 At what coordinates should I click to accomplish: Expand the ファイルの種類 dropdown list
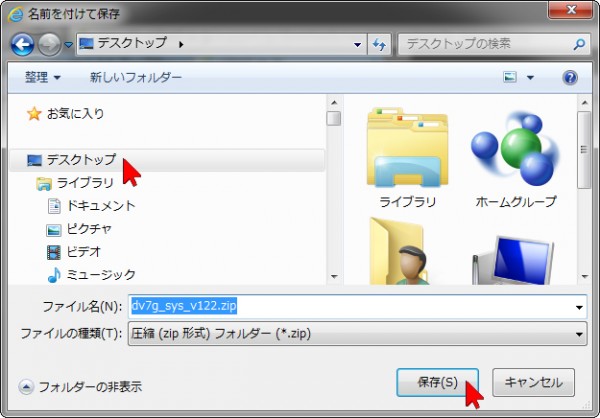pyautogui.click(x=579, y=334)
